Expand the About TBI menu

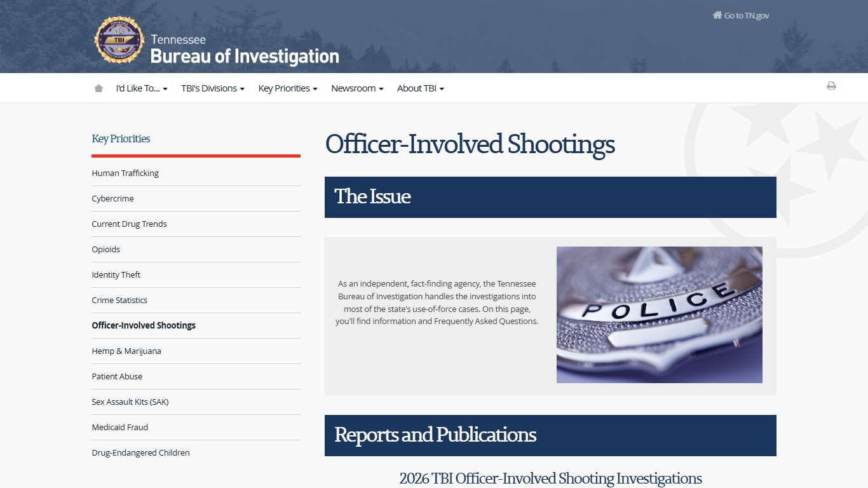coord(420,88)
